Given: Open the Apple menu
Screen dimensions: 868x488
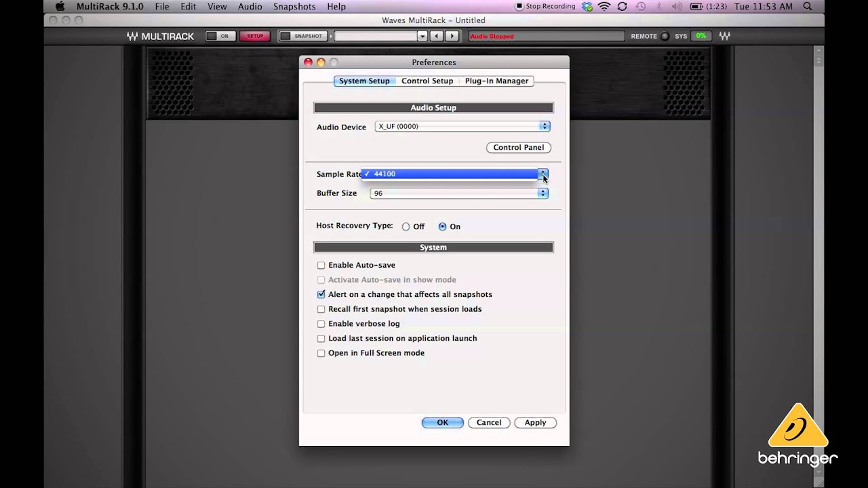Looking at the screenshot, I should coord(60,7).
